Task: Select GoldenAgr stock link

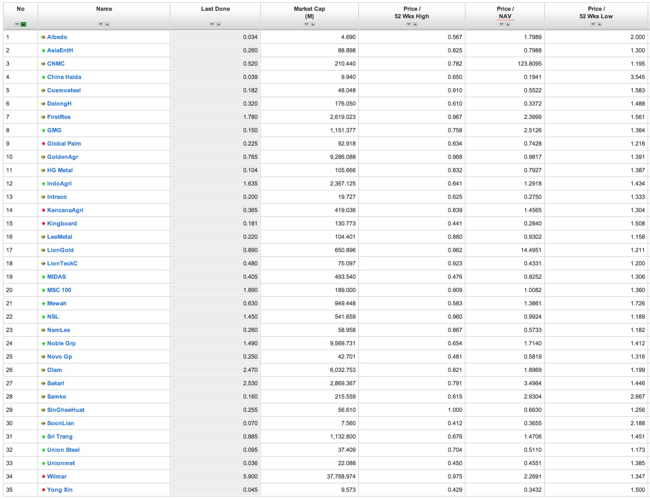Action: tap(63, 157)
